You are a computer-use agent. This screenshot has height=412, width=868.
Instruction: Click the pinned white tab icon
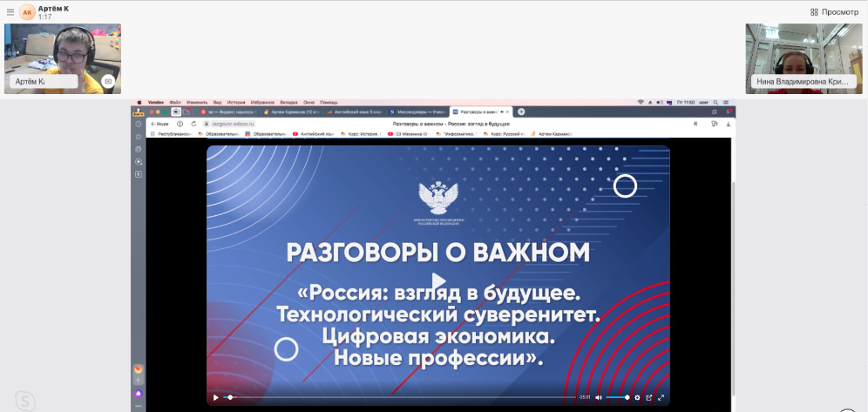[x=176, y=111]
